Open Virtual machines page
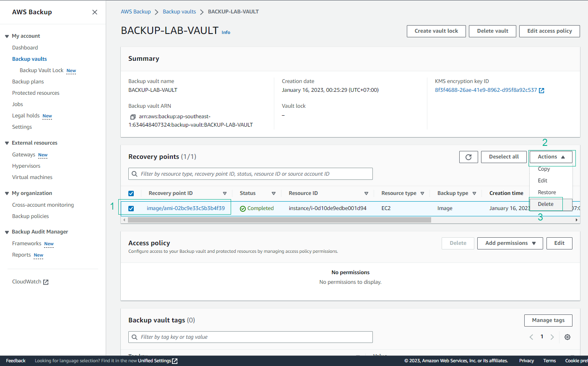The height and width of the screenshot is (366, 588). click(32, 177)
